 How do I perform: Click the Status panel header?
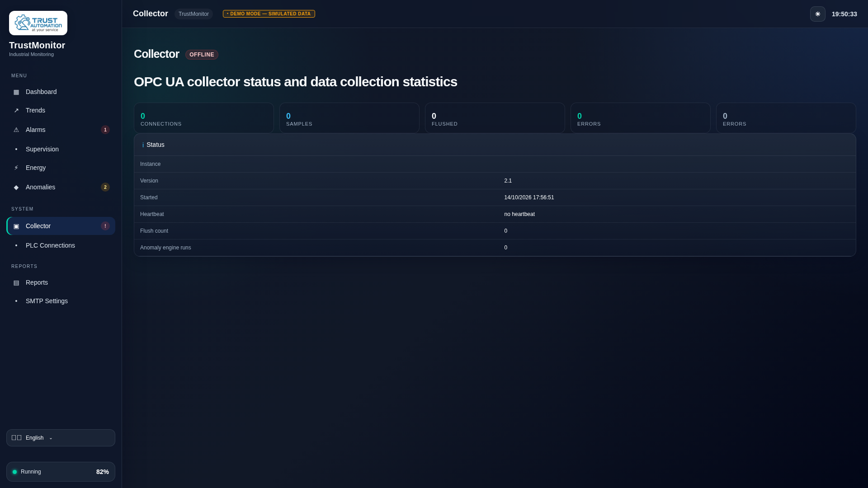click(x=495, y=145)
